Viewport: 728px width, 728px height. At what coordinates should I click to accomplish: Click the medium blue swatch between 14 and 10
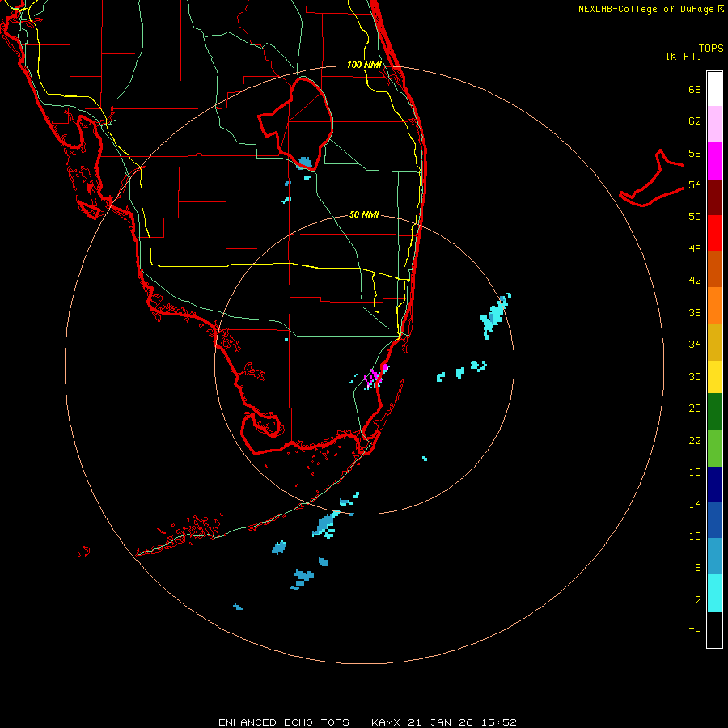pos(714,520)
